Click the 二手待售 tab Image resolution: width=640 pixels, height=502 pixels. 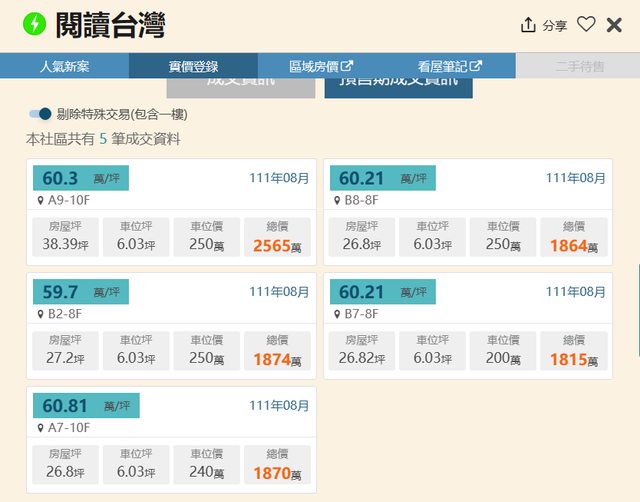tap(579, 66)
